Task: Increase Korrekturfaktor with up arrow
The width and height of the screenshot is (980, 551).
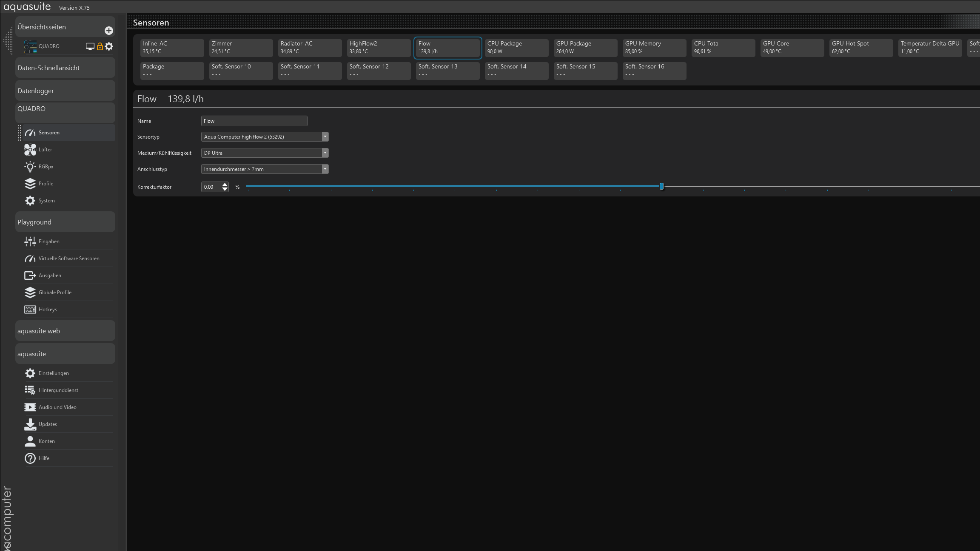Action: [225, 185]
